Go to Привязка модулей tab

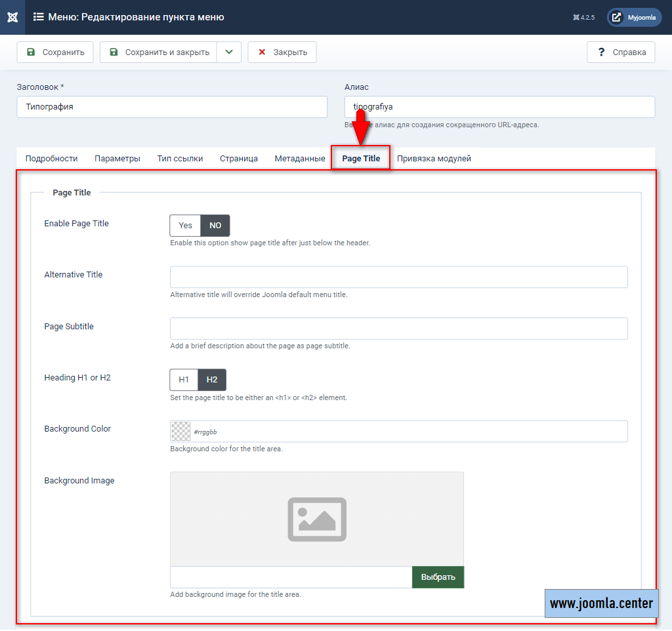[x=434, y=159]
